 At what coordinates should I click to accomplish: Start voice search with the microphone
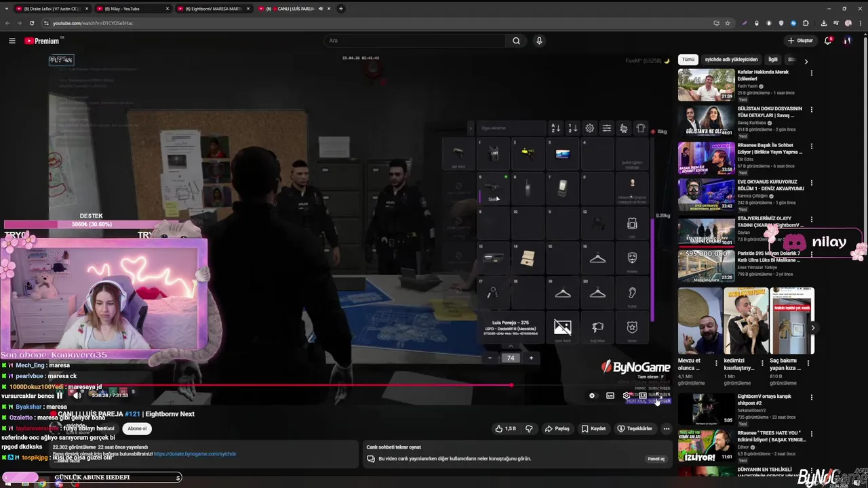(539, 41)
